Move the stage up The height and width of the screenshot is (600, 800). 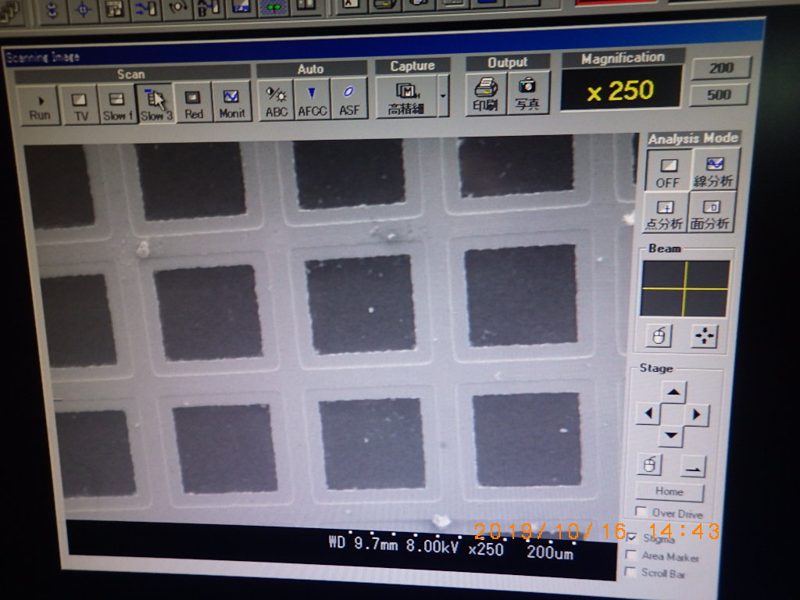pos(674,392)
